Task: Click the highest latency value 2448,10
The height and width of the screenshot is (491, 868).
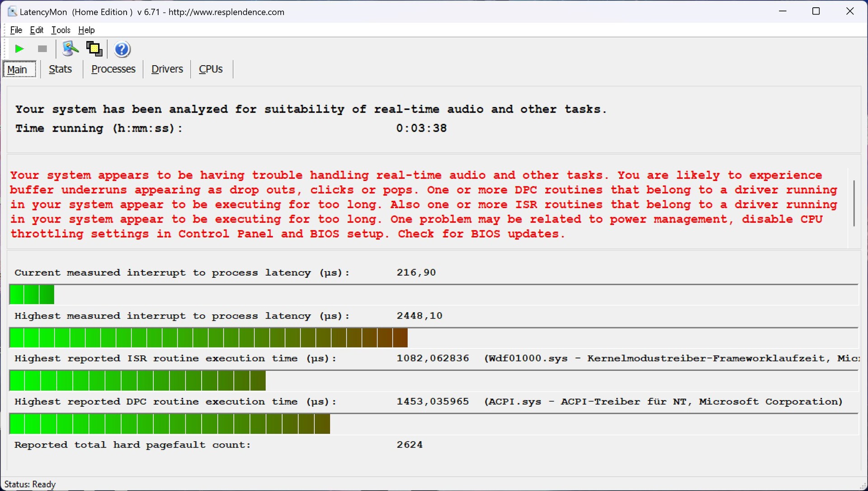Action: [420, 316]
